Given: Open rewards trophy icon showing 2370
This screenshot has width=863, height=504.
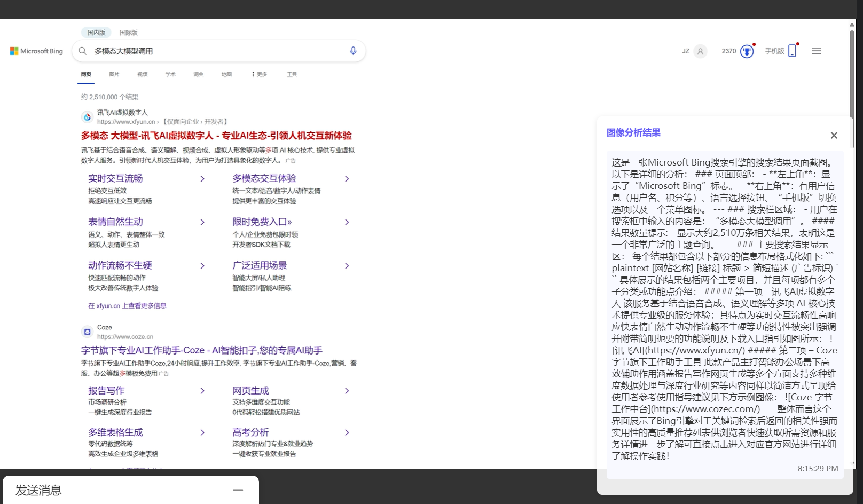Looking at the screenshot, I should click(747, 51).
